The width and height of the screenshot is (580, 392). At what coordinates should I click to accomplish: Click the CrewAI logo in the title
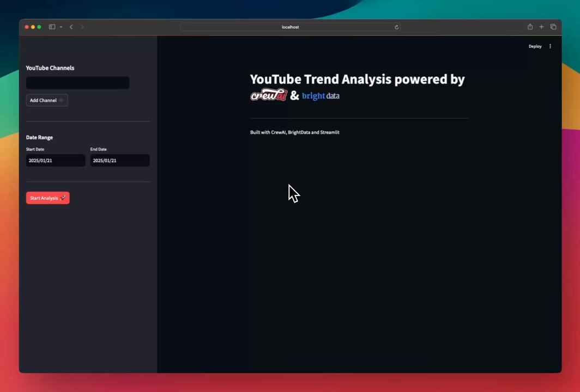tap(269, 95)
